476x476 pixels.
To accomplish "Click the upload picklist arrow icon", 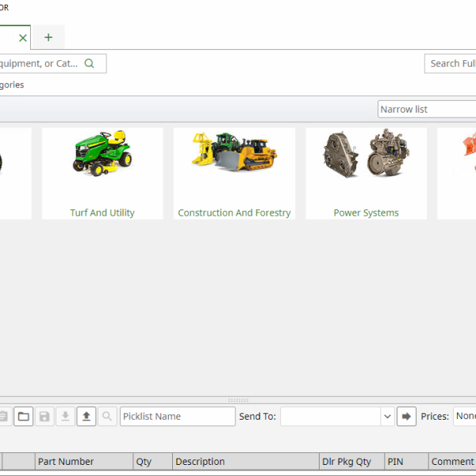I will [86, 416].
